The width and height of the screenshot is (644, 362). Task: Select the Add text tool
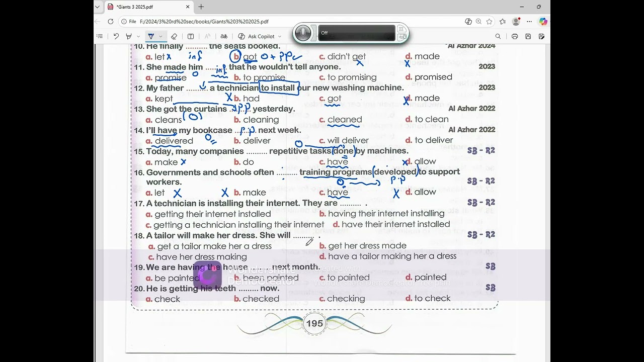pos(191,36)
